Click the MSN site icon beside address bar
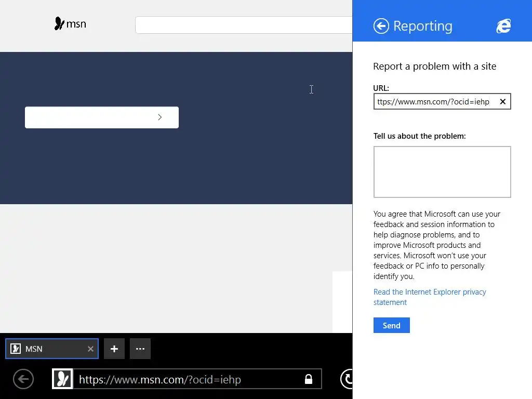The width and height of the screenshot is (532, 399). pos(62,379)
